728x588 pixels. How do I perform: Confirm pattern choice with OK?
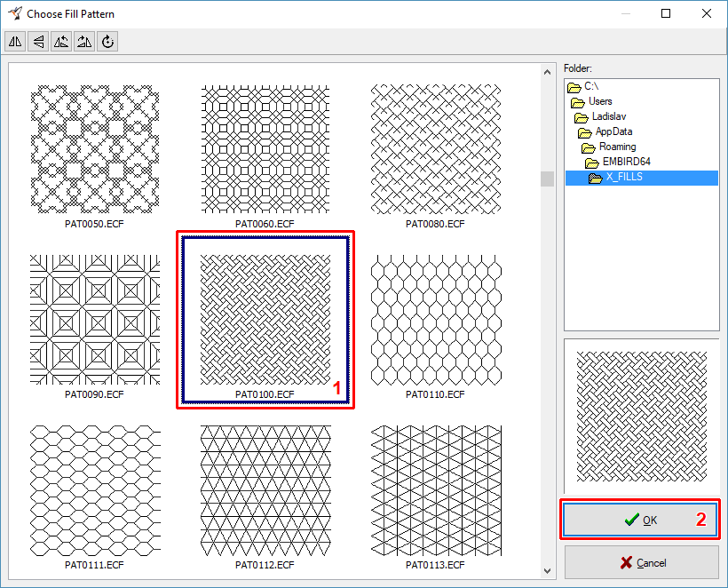(x=640, y=520)
